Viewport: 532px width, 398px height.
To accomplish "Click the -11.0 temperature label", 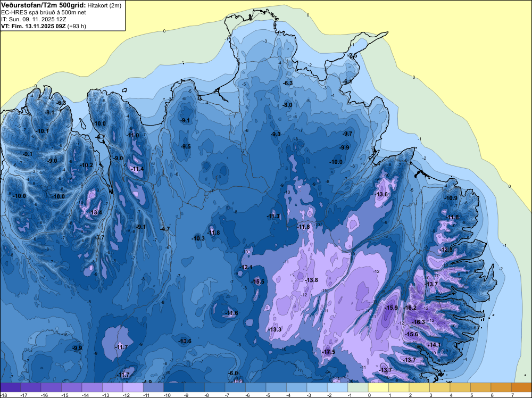I will pyautogui.click(x=133, y=135).
